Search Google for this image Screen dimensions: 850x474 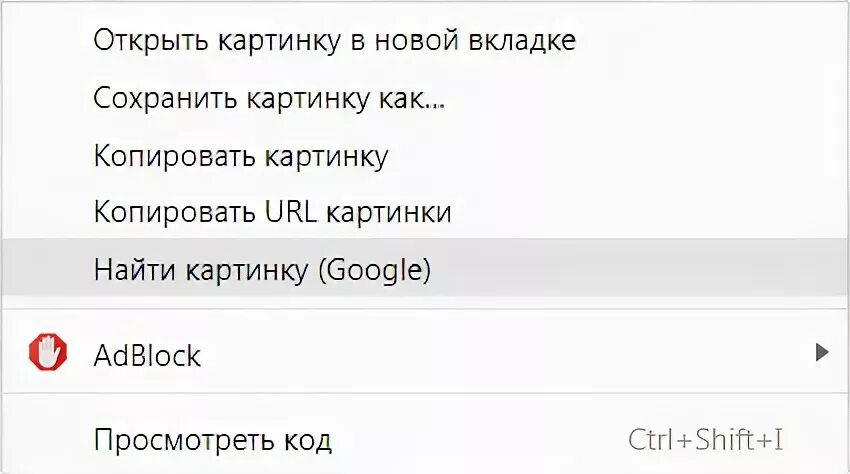click(x=262, y=269)
